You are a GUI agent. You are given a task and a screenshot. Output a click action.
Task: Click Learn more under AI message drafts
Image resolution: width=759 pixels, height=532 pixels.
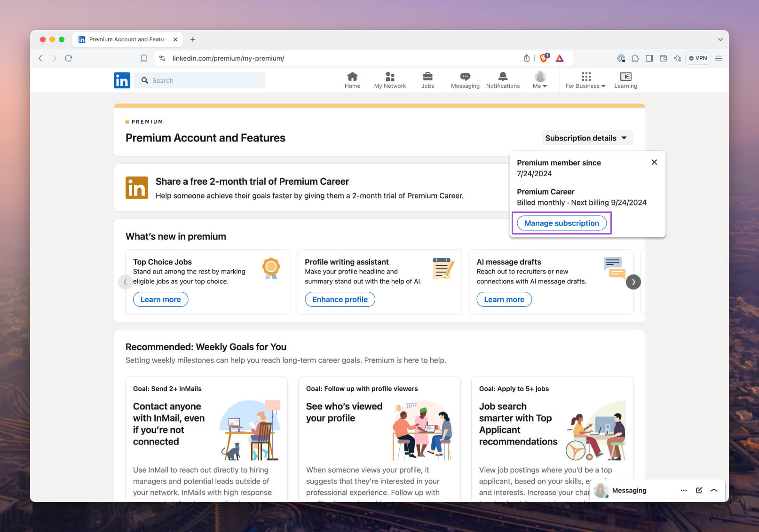tap(504, 299)
